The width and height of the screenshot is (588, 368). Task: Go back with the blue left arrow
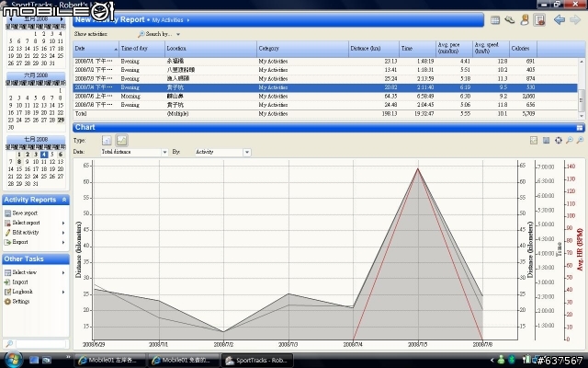(x=560, y=20)
